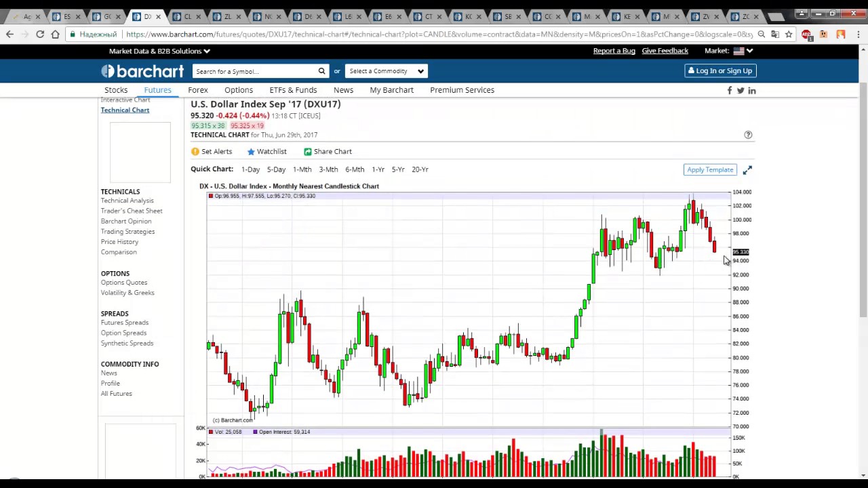The image size is (868, 488).
Task: Click the browser address bar URL
Action: pos(439,34)
